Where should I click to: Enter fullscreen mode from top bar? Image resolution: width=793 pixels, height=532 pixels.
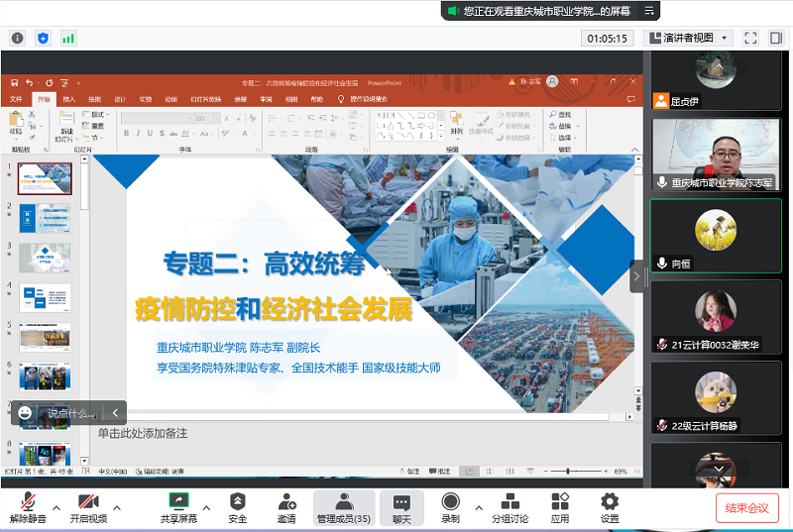(x=750, y=38)
